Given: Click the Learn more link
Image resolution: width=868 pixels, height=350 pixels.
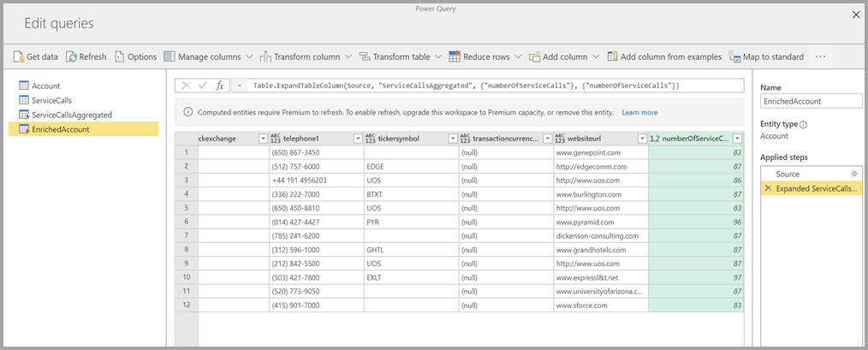Looking at the screenshot, I should click(639, 112).
